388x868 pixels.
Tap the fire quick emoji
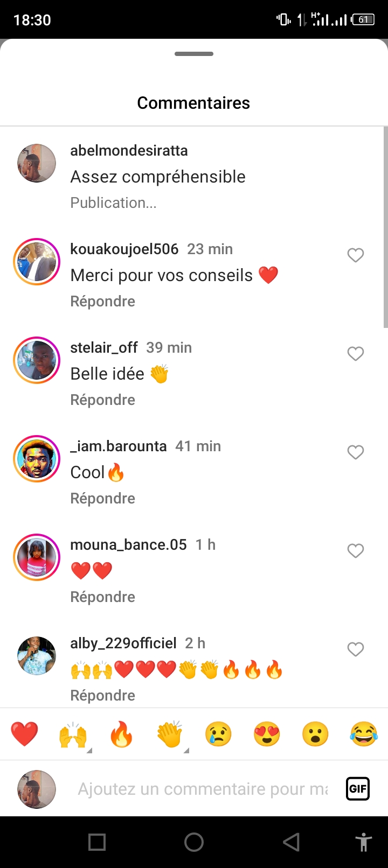click(x=121, y=734)
